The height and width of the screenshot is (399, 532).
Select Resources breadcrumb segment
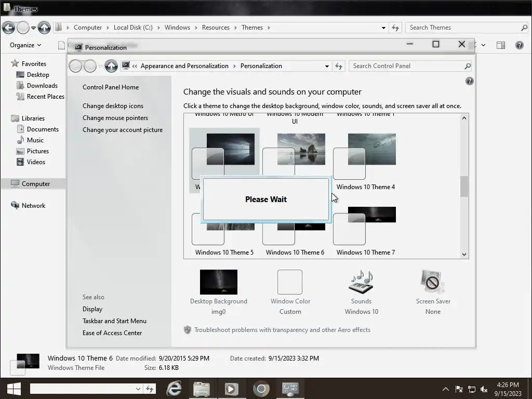[x=216, y=28]
